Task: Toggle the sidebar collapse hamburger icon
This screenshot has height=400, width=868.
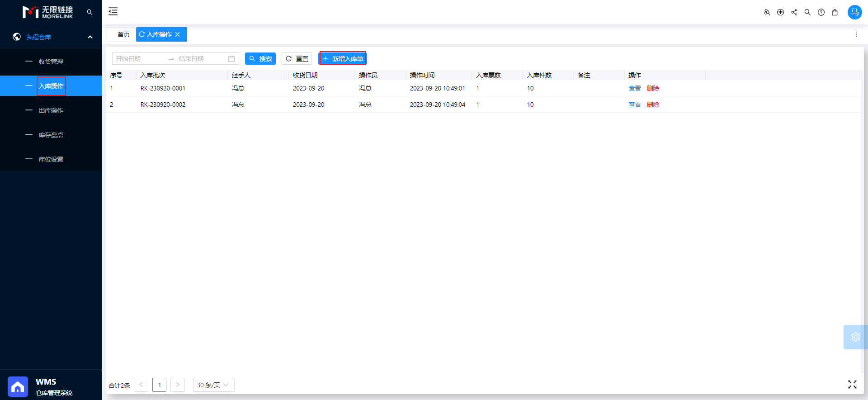Action: click(113, 12)
